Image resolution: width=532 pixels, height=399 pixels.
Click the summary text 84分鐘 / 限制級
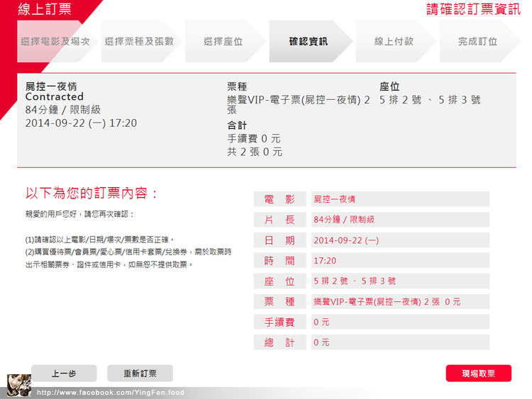click(63, 110)
